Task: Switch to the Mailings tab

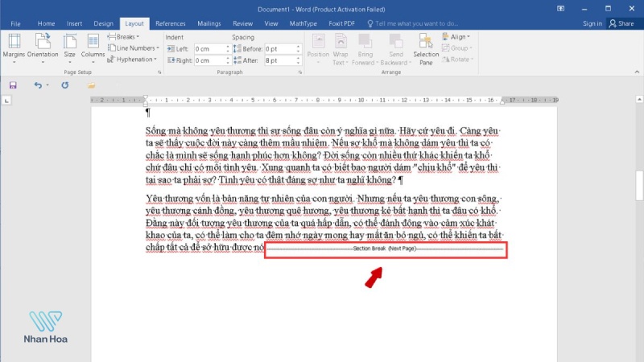Action: (209, 24)
